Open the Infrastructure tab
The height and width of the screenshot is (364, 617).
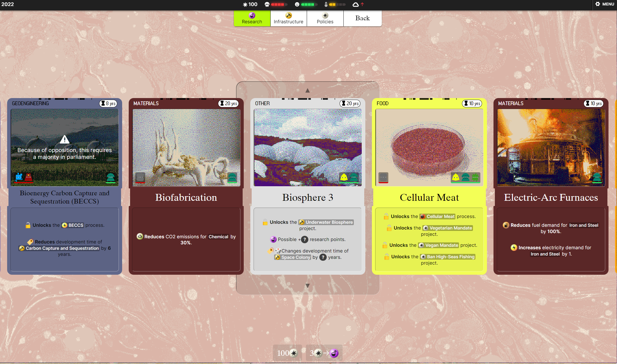(x=288, y=18)
